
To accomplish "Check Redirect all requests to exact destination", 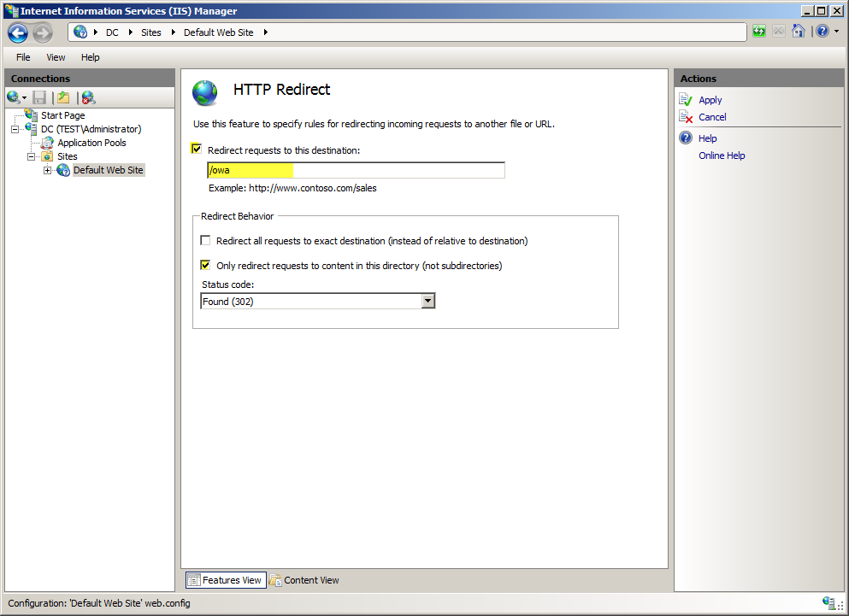I will click(x=205, y=240).
